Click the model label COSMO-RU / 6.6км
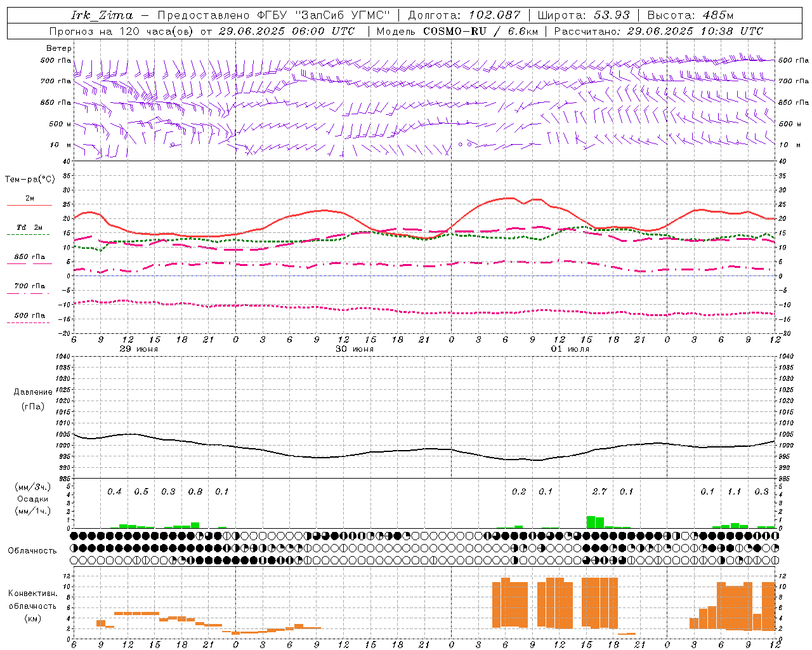 click(481, 31)
